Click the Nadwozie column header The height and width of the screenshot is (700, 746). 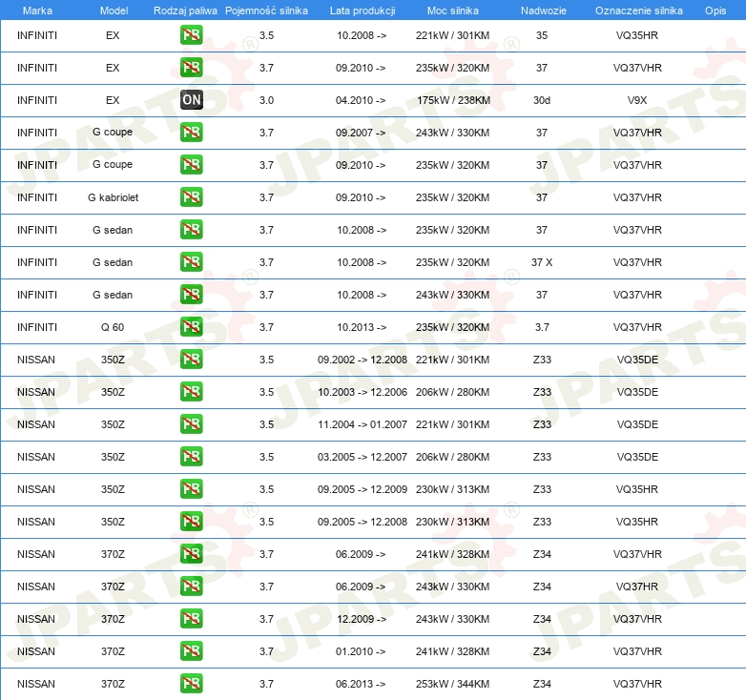[x=544, y=10]
